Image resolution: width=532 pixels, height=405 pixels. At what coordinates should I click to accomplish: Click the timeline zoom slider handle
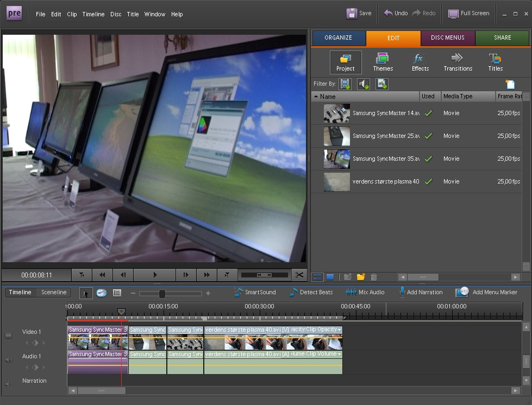point(162,293)
